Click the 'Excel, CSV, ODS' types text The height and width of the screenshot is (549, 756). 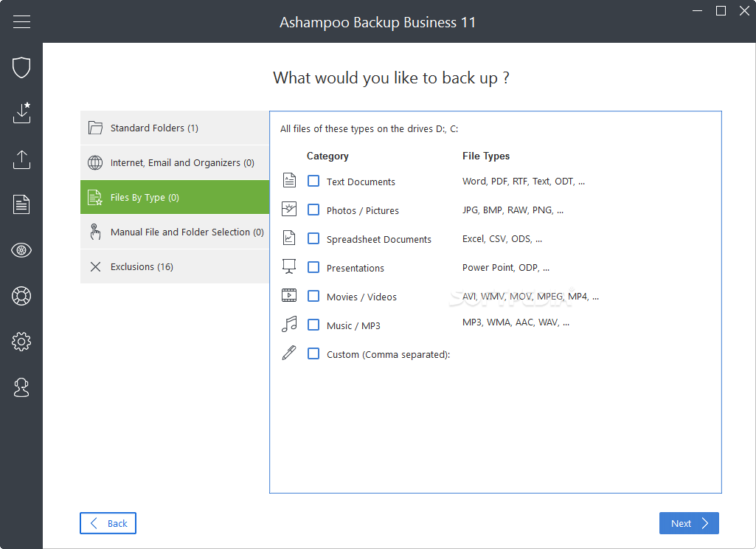(502, 239)
